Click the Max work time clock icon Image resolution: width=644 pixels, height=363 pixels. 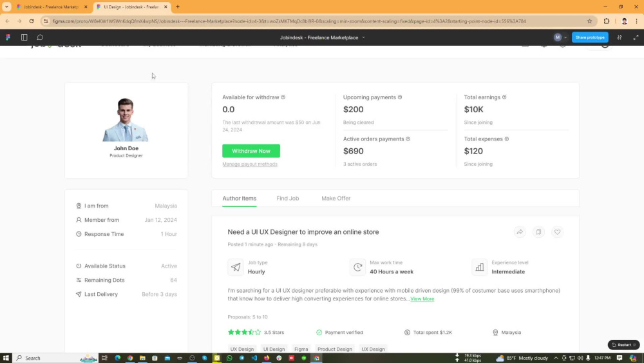[x=357, y=267]
